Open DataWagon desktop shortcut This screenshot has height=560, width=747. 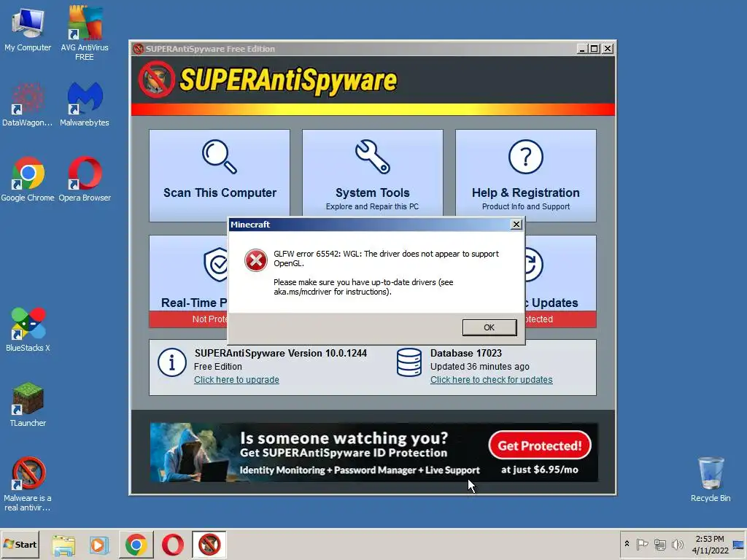tap(28, 105)
